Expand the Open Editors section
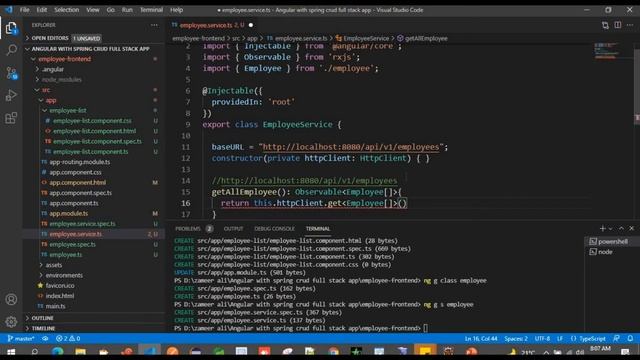The height and width of the screenshot is (360, 640). [50, 38]
